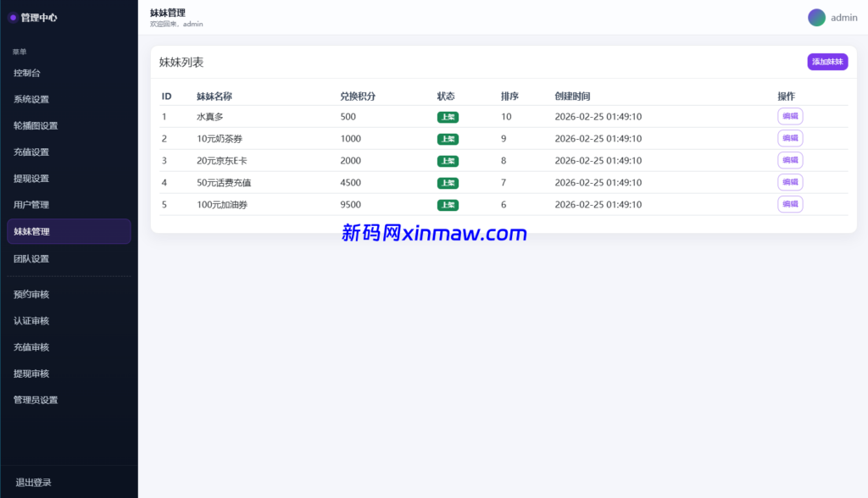This screenshot has width=868, height=498.
Task: Select 妹妹管理 sidebar item
Action: 69,231
